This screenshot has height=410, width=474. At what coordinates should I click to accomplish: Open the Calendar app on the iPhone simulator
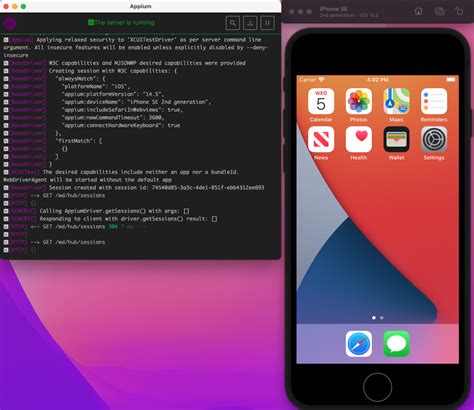pos(321,101)
